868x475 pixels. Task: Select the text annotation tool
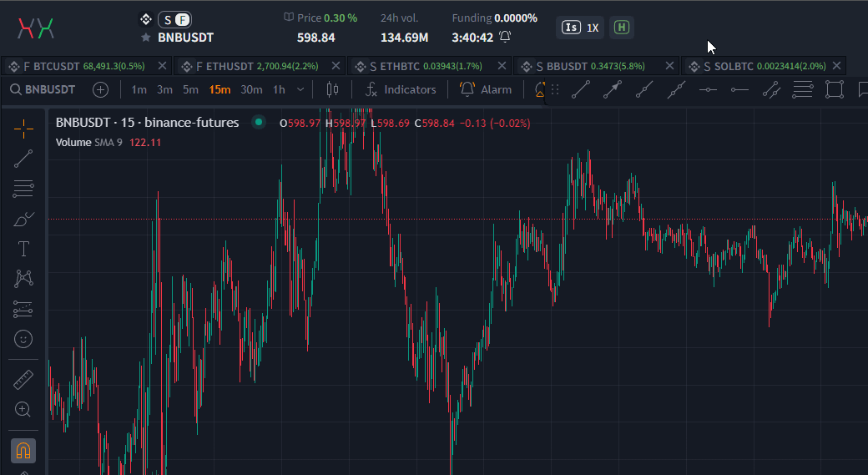pyautogui.click(x=23, y=249)
